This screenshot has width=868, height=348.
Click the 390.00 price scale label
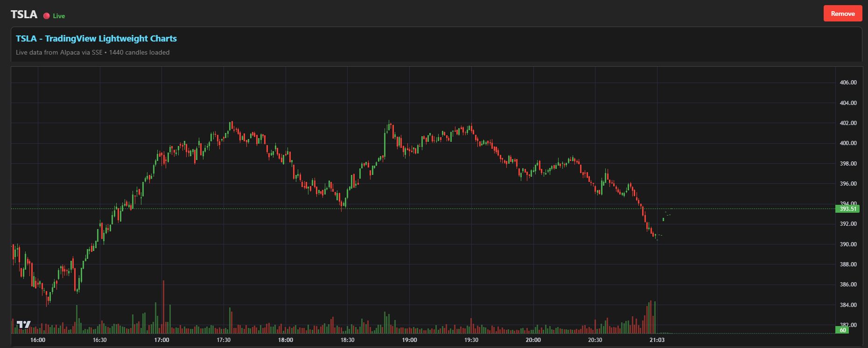pyautogui.click(x=848, y=244)
